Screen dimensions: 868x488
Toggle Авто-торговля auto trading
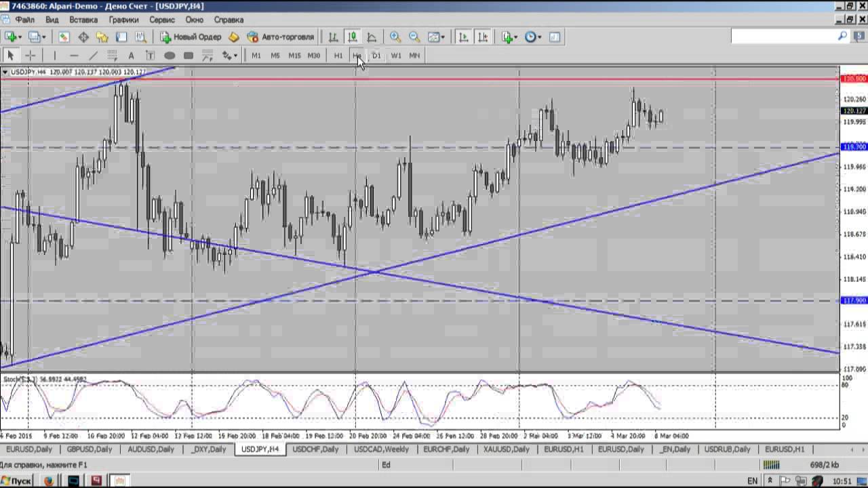(280, 37)
